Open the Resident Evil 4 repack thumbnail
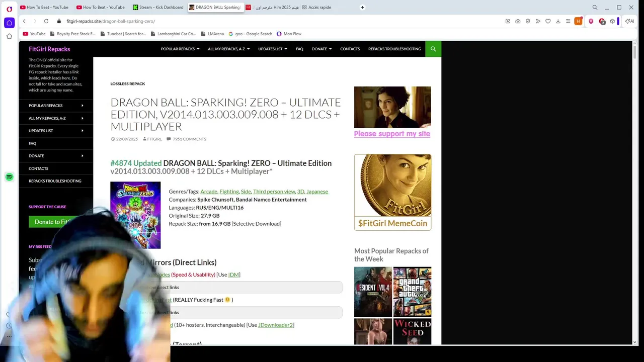644x362 pixels. (x=373, y=292)
